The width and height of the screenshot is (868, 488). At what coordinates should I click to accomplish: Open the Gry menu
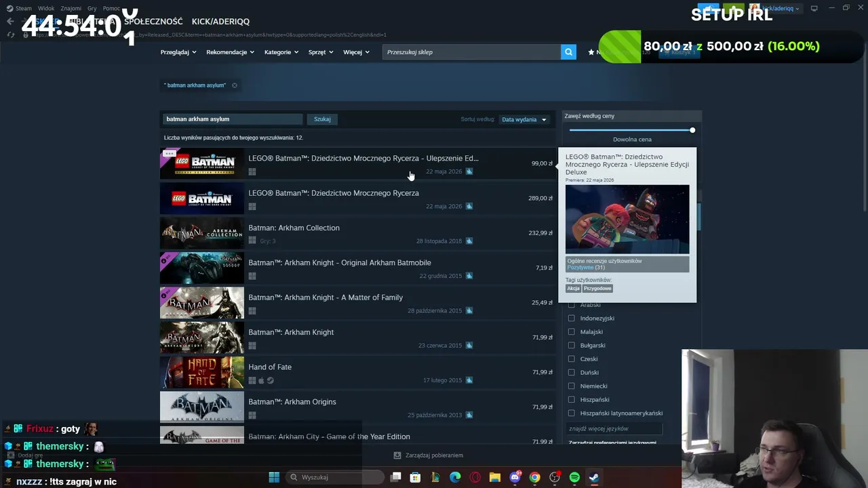92,8
